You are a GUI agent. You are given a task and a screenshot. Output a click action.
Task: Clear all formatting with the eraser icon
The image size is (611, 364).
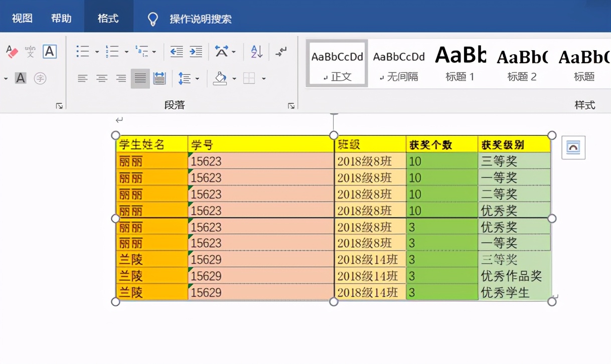coord(11,51)
